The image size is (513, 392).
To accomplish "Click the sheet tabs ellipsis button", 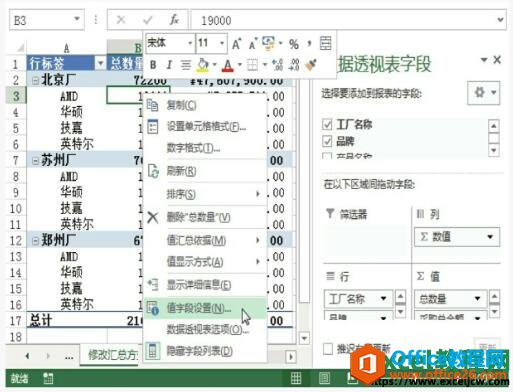I will click(69, 357).
